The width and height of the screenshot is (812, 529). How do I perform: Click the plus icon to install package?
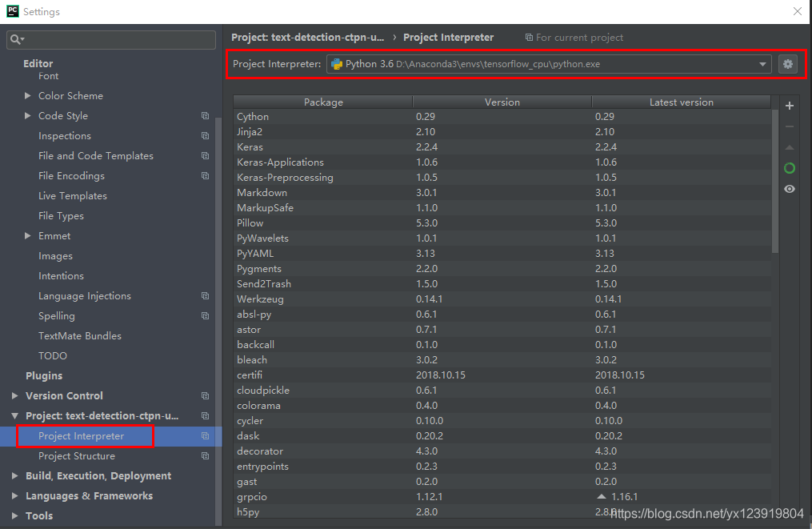coord(790,106)
